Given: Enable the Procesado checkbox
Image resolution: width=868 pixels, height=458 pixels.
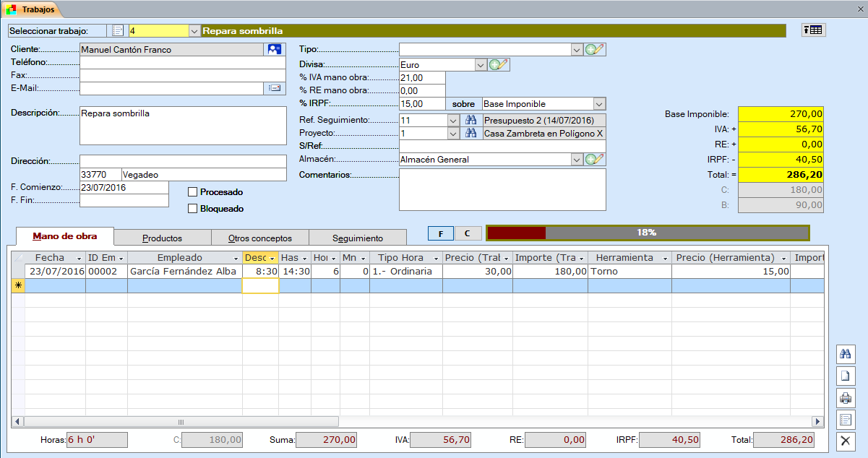Looking at the screenshot, I should [x=192, y=192].
